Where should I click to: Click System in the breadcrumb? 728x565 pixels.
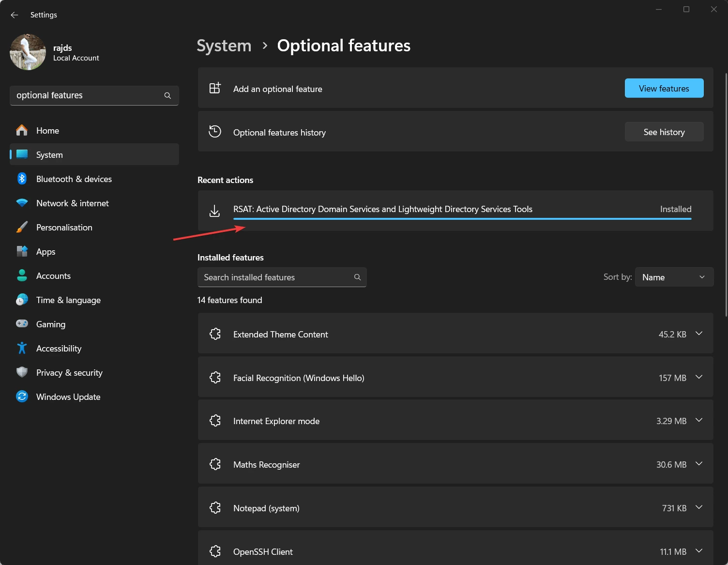224,46
